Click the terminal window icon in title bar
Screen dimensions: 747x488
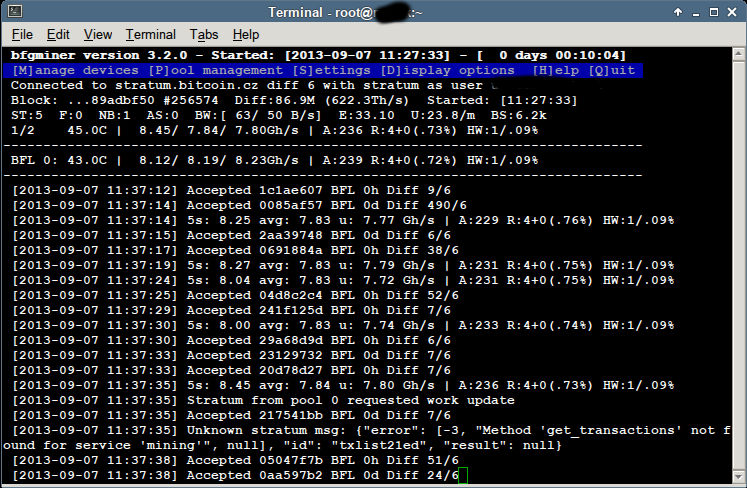click(x=15, y=11)
